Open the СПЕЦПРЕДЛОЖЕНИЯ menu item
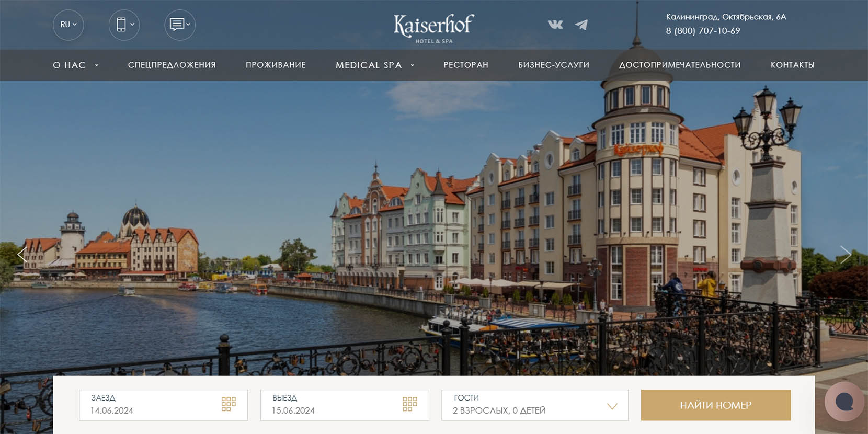This screenshot has width=868, height=434. (172, 65)
